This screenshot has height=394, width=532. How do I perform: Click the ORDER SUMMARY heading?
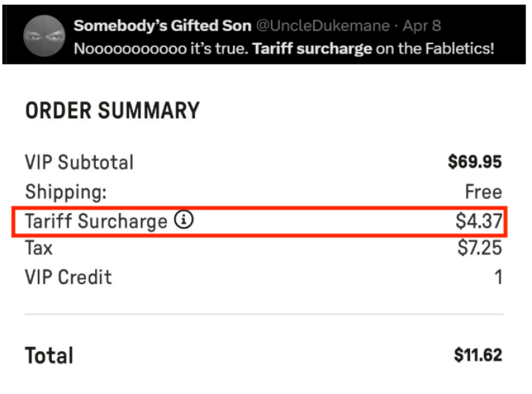coord(112,110)
